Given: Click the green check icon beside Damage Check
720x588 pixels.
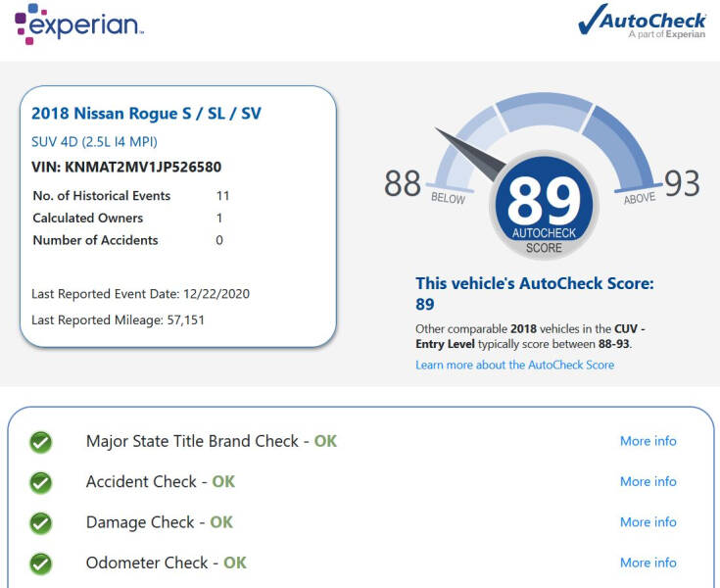Looking at the screenshot, I should [x=40, y=522].
